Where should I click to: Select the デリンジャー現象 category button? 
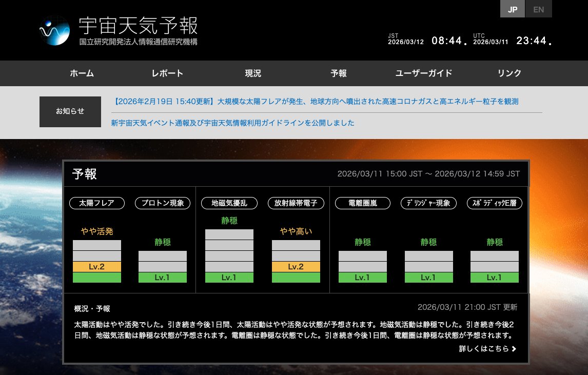pos(428,203)
